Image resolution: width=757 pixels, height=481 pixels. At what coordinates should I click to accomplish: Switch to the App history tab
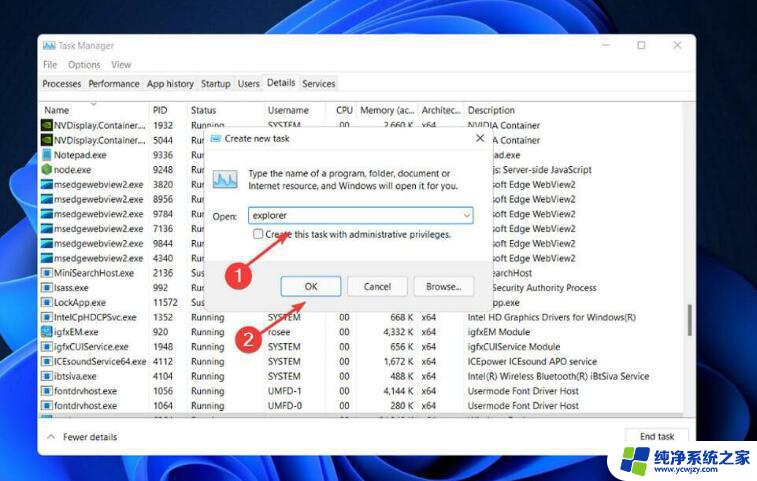[170, 84]
